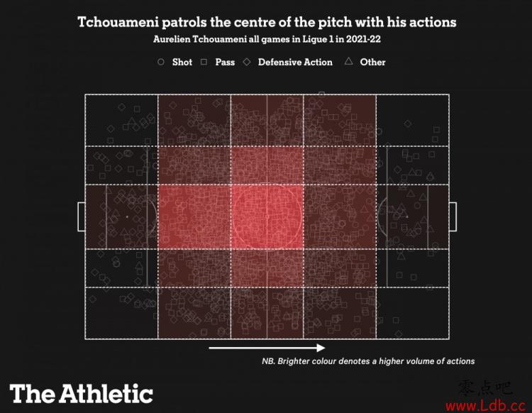
Task: Click the red Chinese watermark characters
Action: click(485, 388)
